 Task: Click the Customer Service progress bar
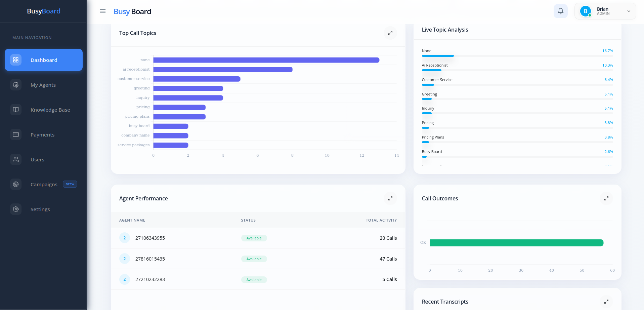[x=517, y=85]
